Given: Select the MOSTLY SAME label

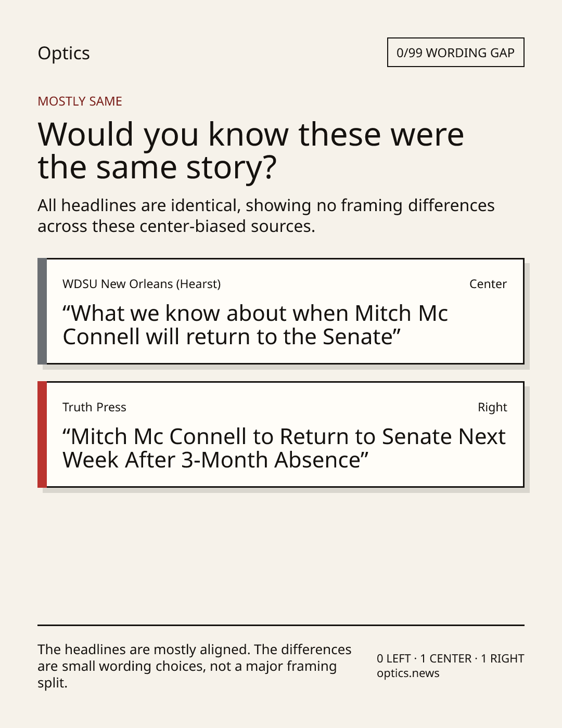Looking at the screenshot, I should (80, 101).
